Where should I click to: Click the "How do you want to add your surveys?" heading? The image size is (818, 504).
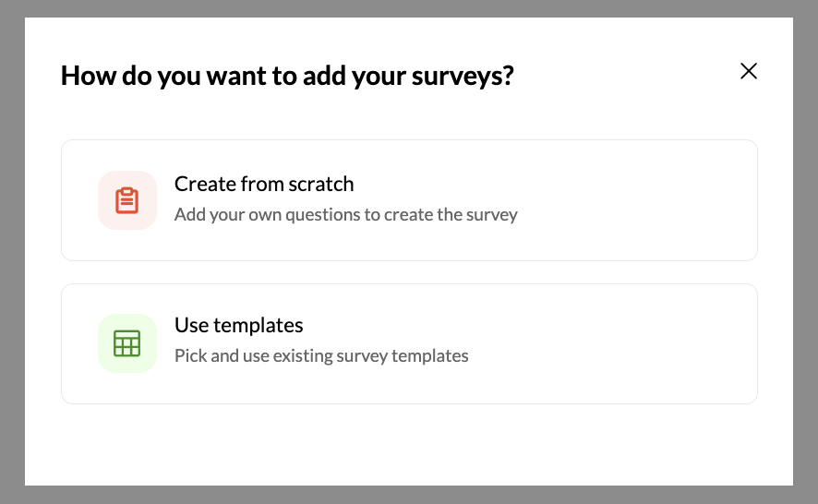tap(287, 76)
